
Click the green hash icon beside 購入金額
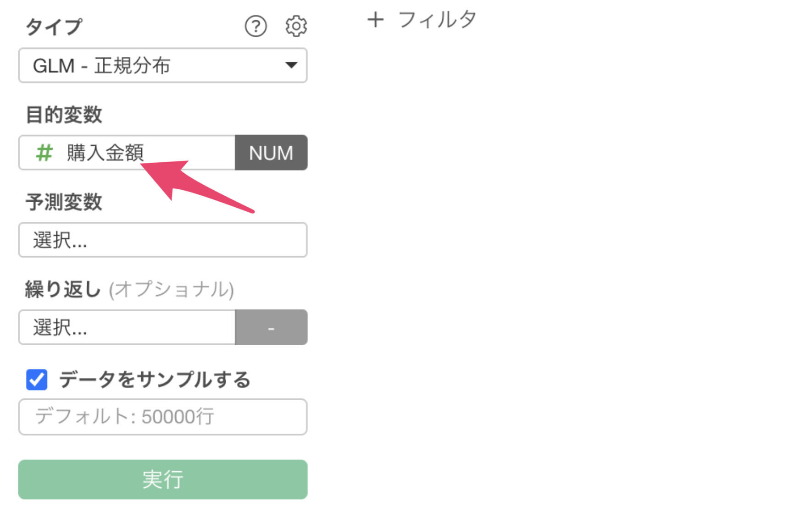click(x=44, y=153)
